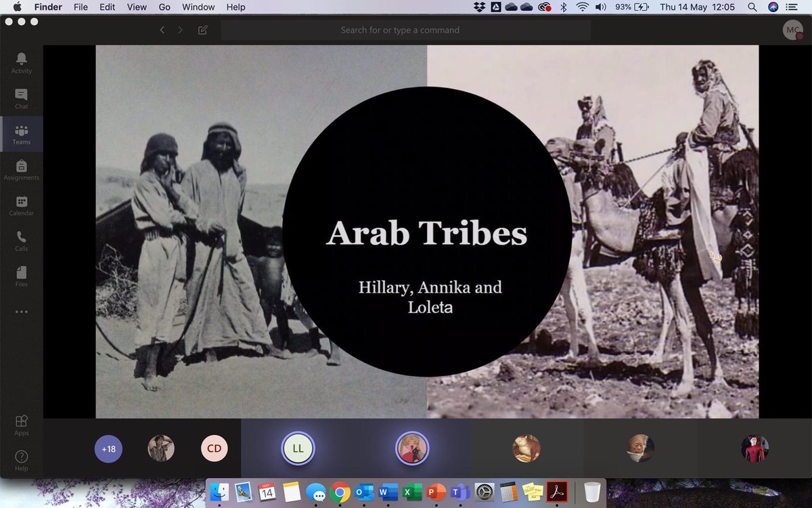
Task: Select the Spider-Man avatar participant
Action: [754, 448]
